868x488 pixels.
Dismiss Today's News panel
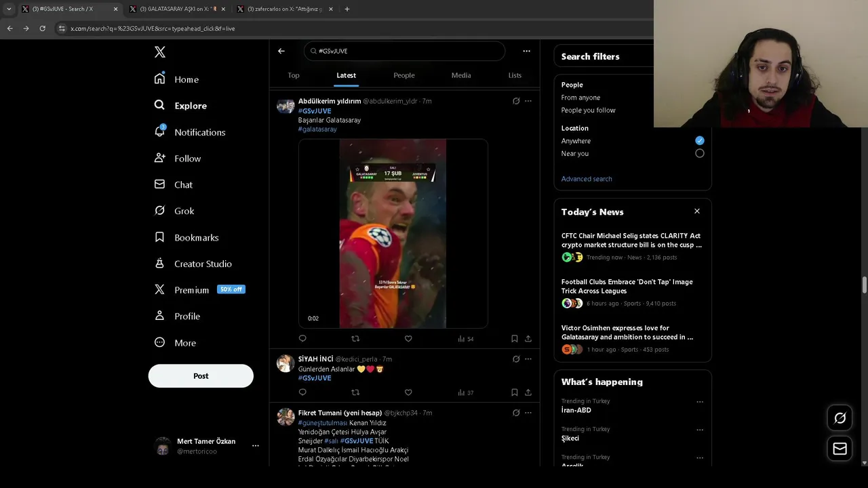coord(697,211)
